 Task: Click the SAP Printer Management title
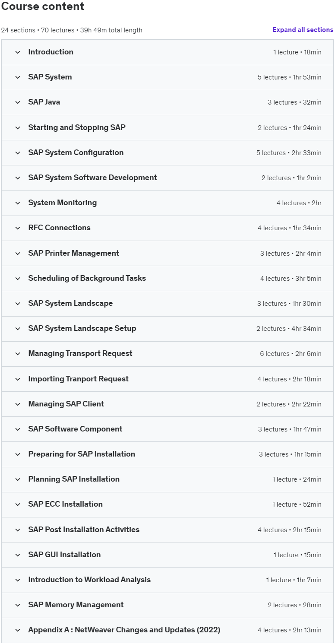point(73,253)
